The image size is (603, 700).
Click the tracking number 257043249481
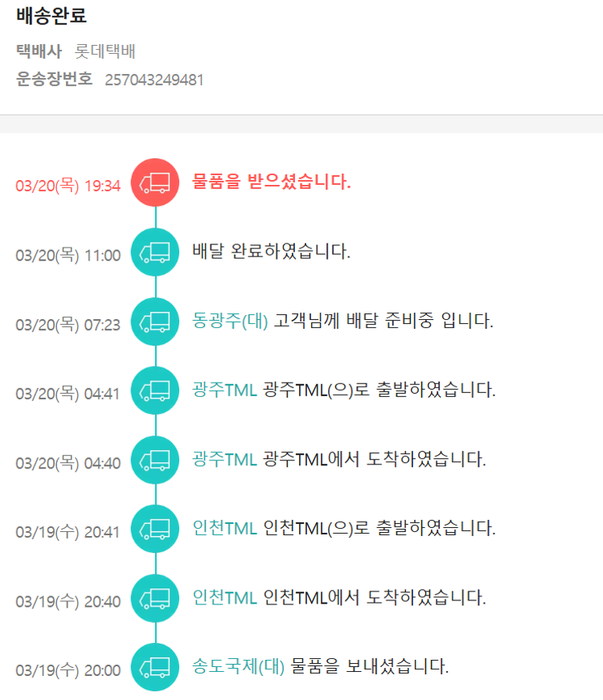[x=154, y=80]
